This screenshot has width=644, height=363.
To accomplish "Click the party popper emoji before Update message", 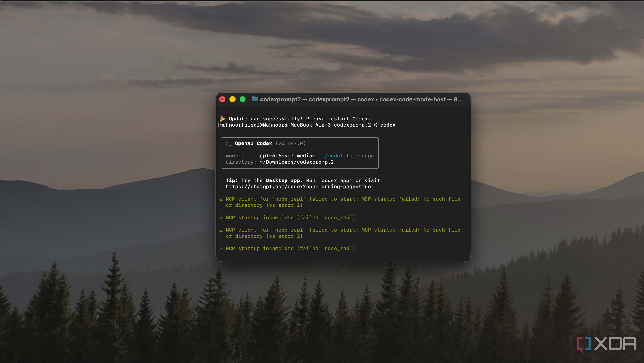I will [x=223, y=118].
